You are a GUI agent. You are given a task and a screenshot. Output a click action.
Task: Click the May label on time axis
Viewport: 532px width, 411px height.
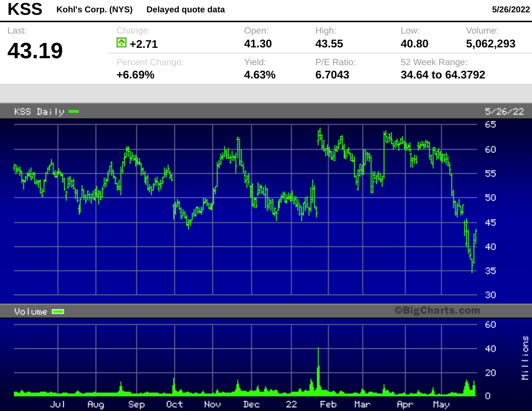coord(441,404)
